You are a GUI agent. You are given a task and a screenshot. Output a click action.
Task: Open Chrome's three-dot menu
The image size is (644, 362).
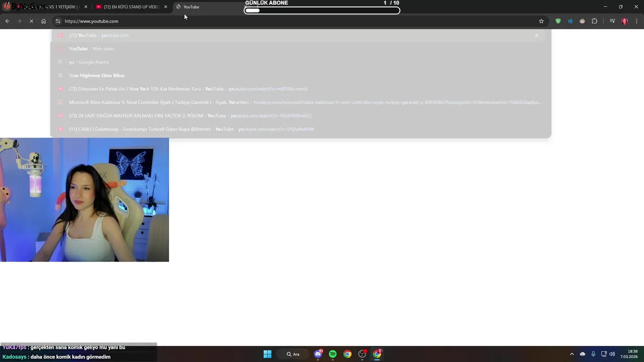coord(637,21)
